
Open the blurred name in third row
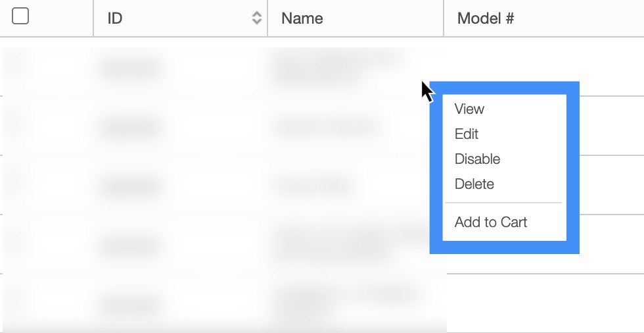313,186
